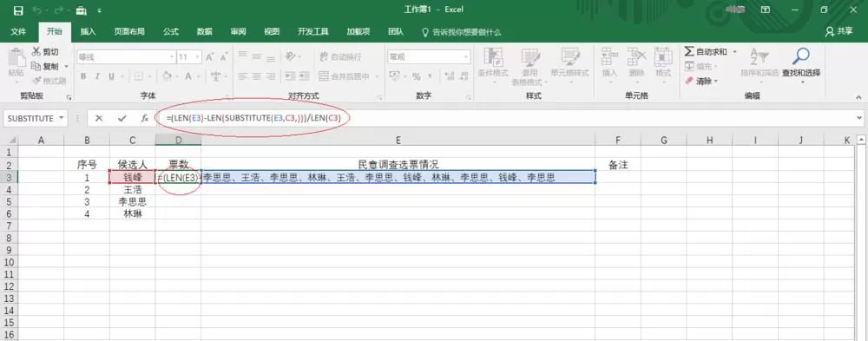Cancel formula entry with the X icon

point(99,118)
